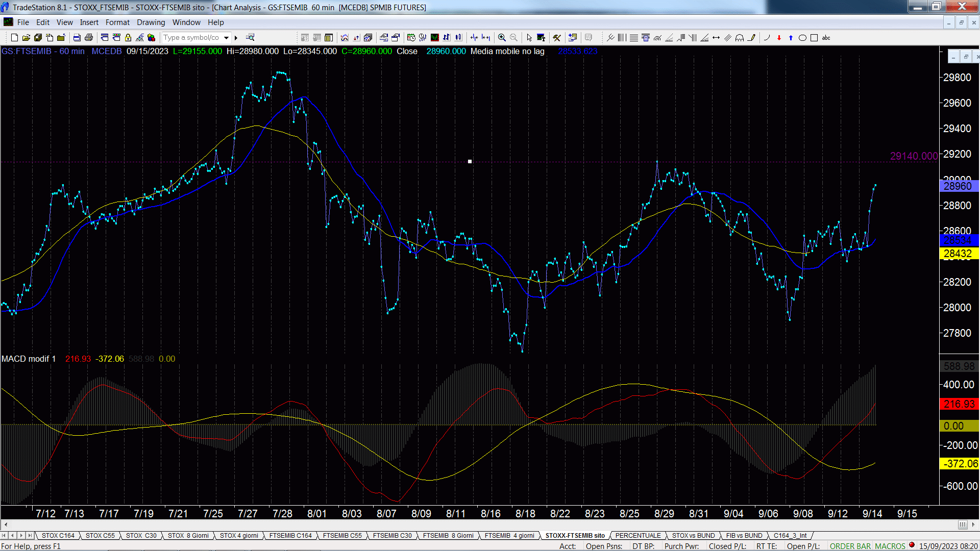Click the red recording dot in status bar
Viewport: 980px width, 551px height.
point(912,545)
